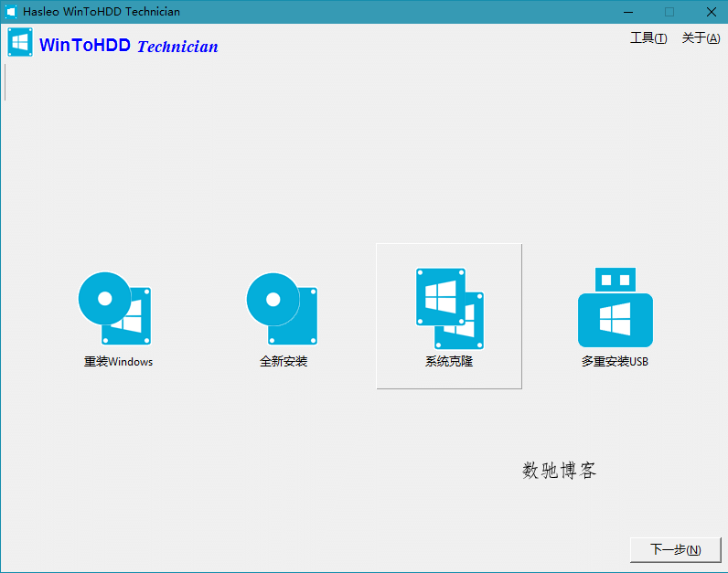Click the WinToHDD logo icon in header

[20, 42]
